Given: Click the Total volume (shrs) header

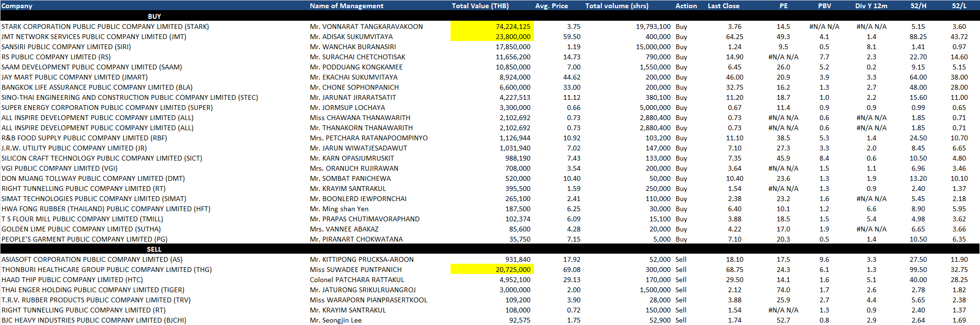Looking at the screenshot, I should coord(617,6).
